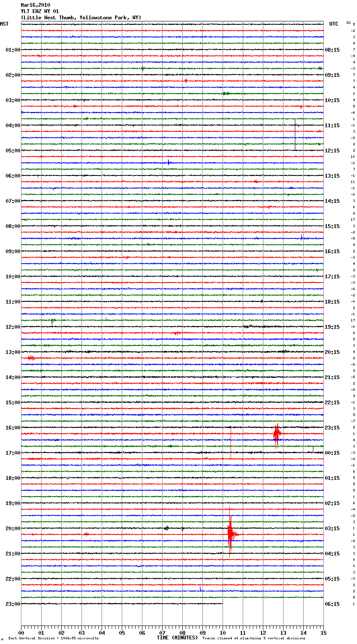This screenshot has height=644, width=357.
Task: Click the 13:15 UTC time label
Action: pos(332,176)
